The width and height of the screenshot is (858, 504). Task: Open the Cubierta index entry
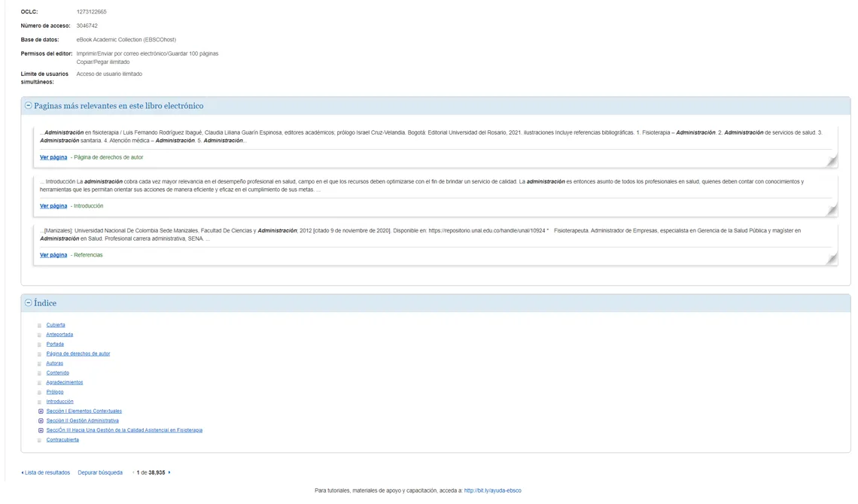(x=55, y=325)
